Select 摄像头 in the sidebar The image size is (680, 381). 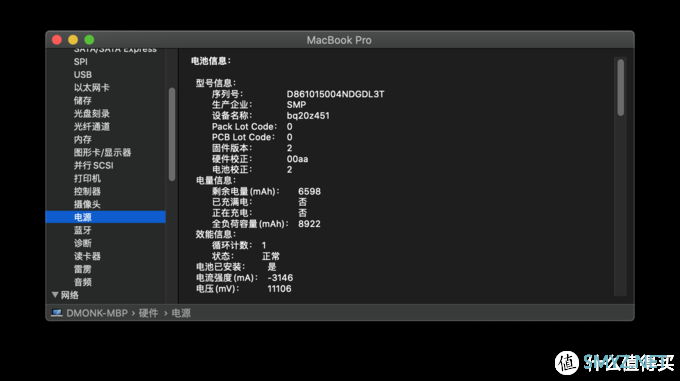click(87, 204)
